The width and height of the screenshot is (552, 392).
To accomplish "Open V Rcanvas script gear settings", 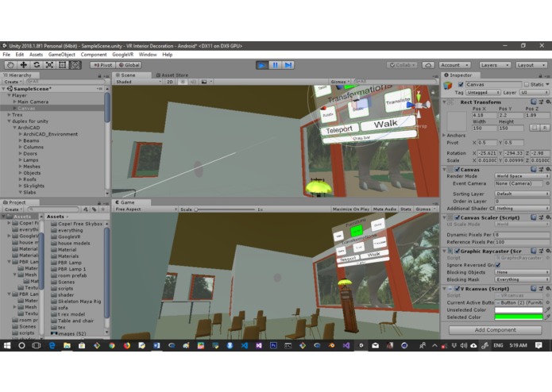I will [548, 288].
